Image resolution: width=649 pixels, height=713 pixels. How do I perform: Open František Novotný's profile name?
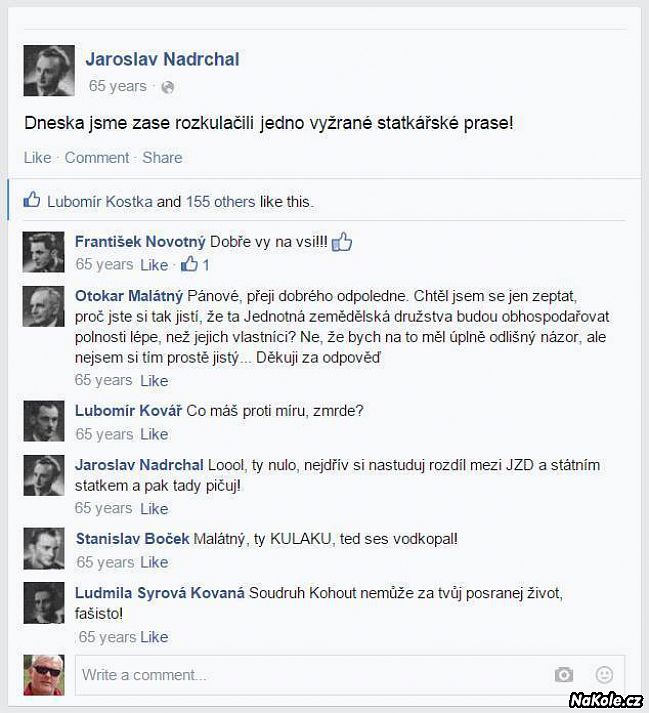click(140, 241)
